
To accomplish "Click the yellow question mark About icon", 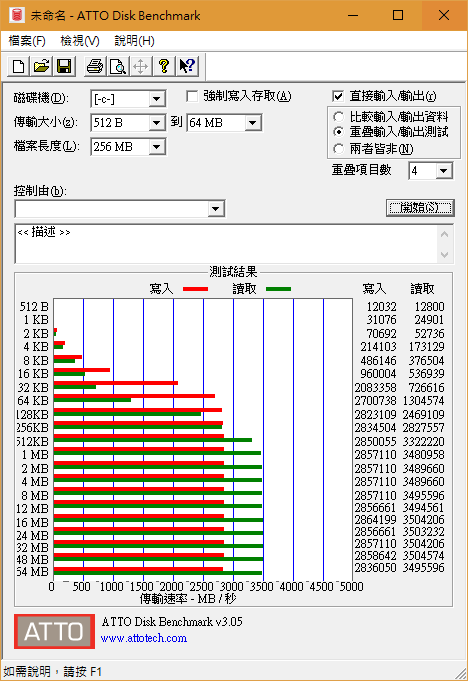I will (x=164, y=66).
